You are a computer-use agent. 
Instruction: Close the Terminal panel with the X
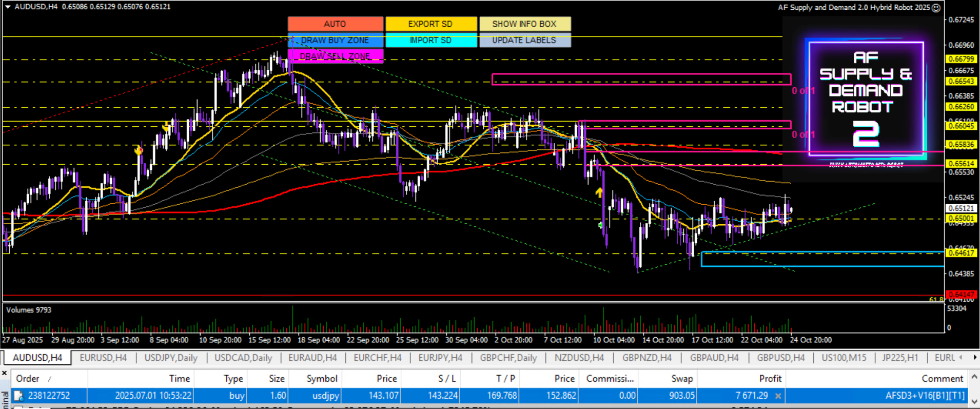(5, 373)
